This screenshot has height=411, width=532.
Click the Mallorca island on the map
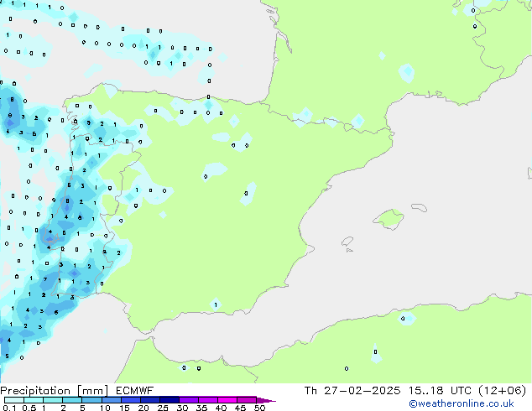pyautogui.click(x=389, y=219)
